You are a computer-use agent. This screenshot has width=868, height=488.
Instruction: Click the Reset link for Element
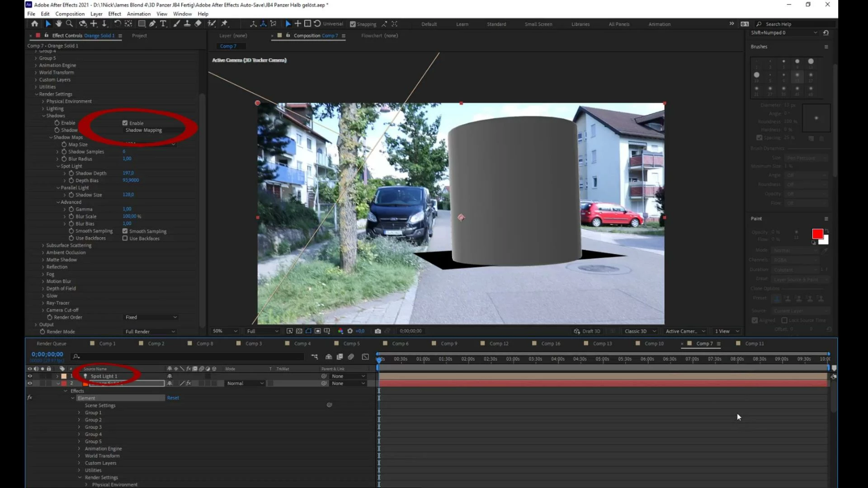(x=173, y=398)
